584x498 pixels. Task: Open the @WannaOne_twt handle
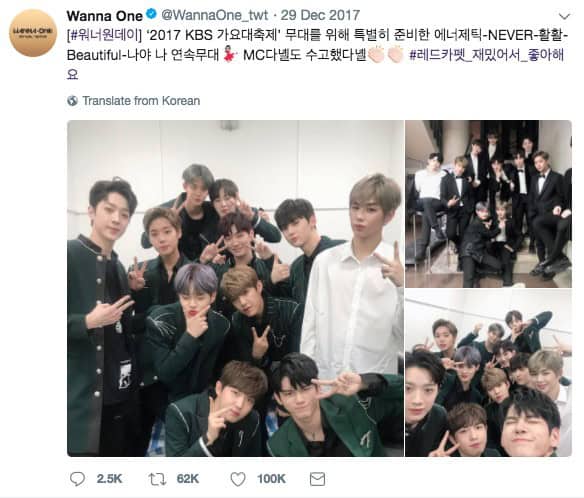(x=214, y=15)
